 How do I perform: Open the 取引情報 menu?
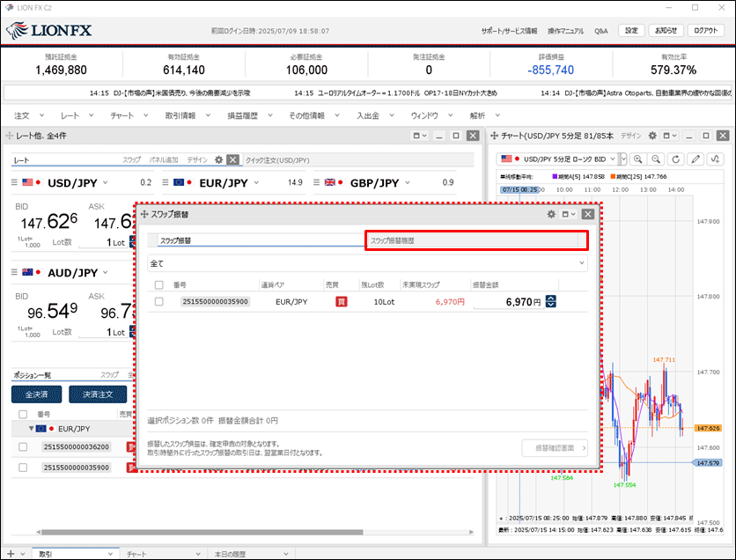188,115
